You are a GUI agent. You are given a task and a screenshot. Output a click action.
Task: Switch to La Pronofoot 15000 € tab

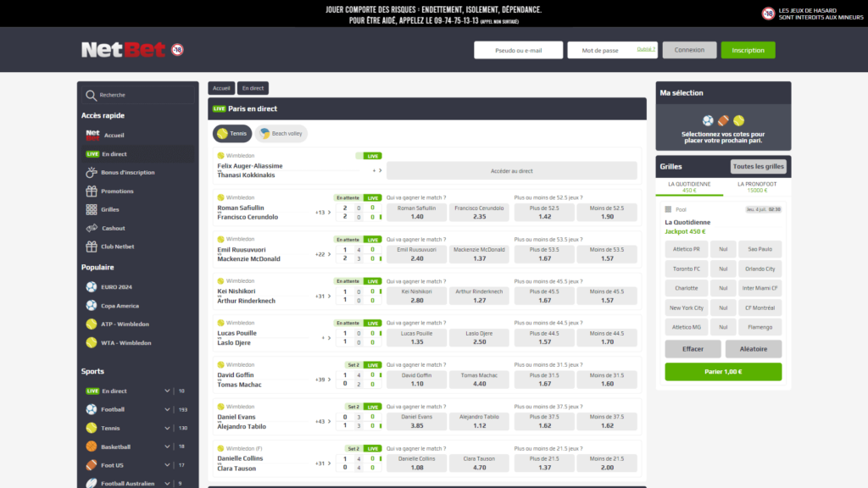757,187
